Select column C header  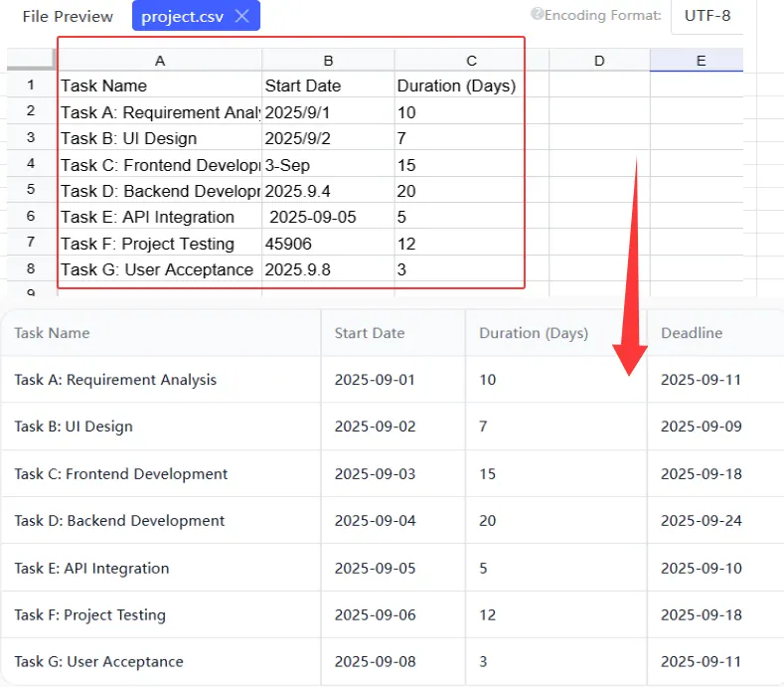tap(471, 61)
